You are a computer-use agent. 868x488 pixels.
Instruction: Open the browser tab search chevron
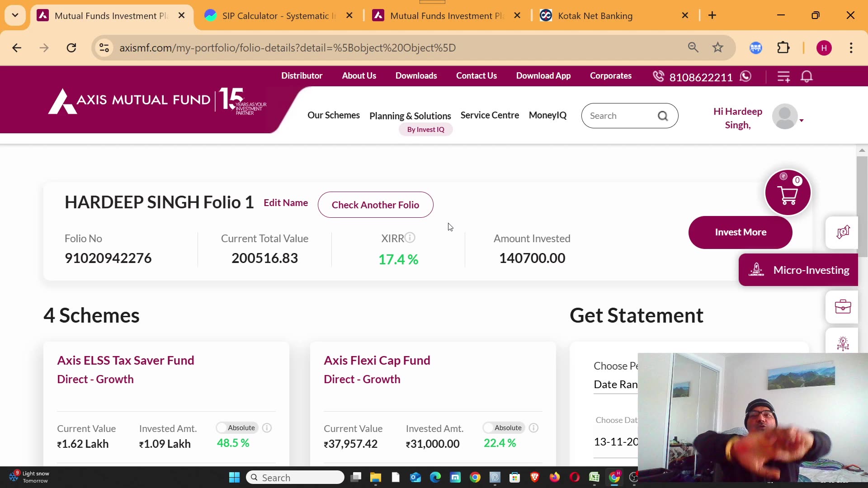[x=15, y=15]
